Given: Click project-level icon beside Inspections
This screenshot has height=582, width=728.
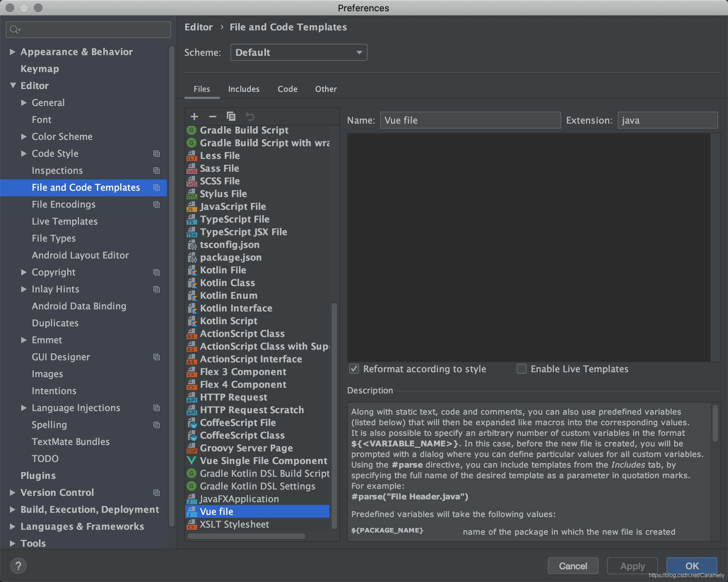Looking at the screenshot, I should tap(157, 171).
